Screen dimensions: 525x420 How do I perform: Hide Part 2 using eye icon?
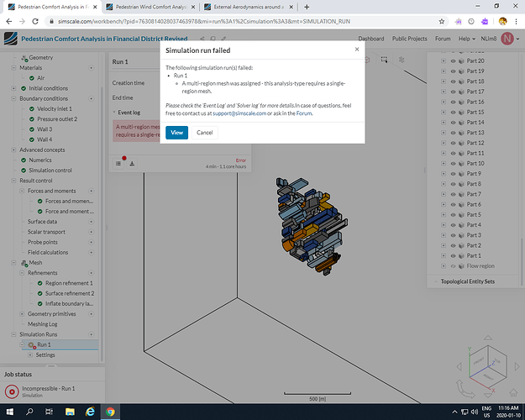pos(453,245)
